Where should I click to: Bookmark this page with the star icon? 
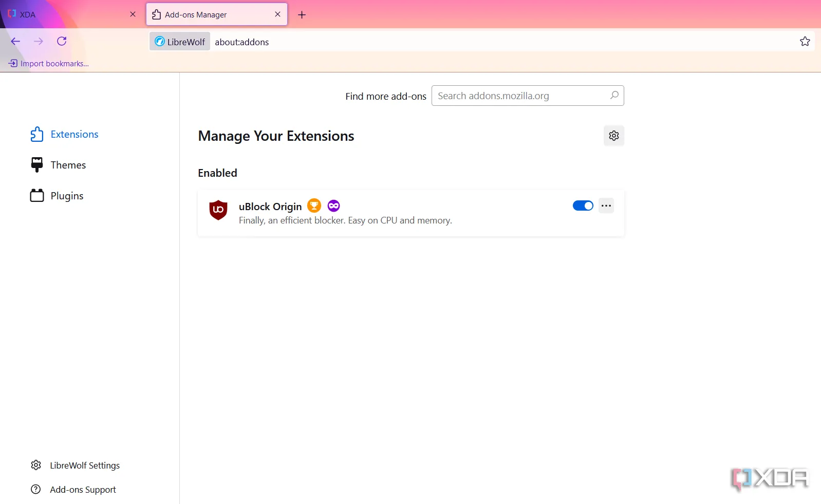click(805, 42)
